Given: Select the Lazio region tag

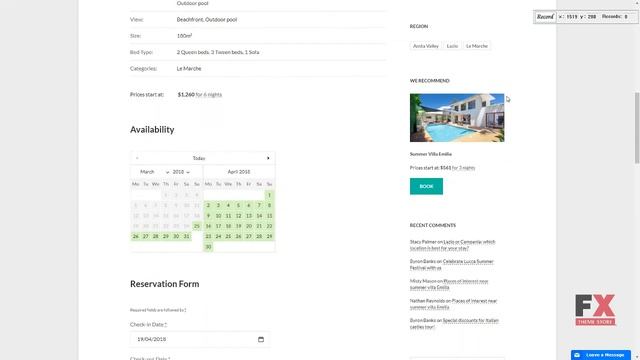Looking at the screenshot, I should pos(452,46).
